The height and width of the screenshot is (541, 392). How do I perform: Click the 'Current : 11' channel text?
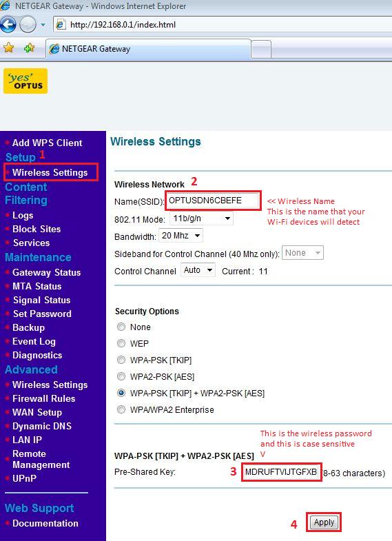(245, 272)
